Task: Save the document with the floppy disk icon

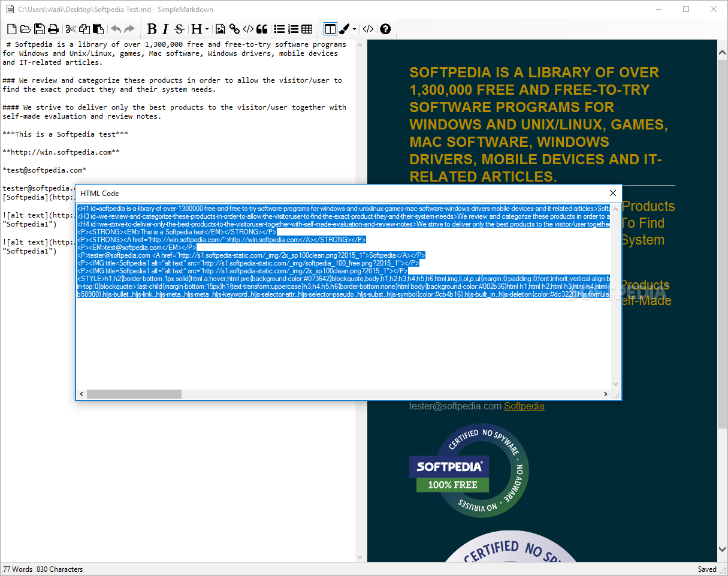Action: coord(40,29)
